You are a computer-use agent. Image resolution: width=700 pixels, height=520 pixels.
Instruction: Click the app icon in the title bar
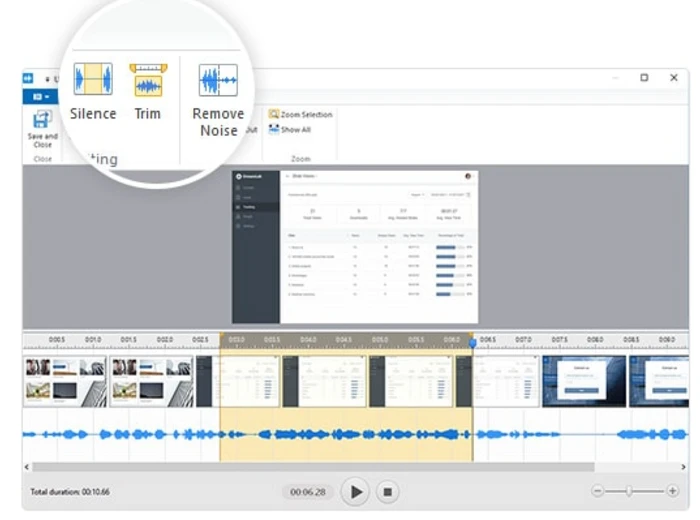(28, 78)
